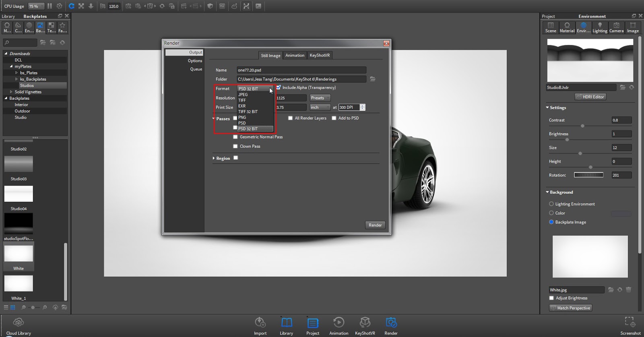Open the CPU Usage percentage dropdown
The width and height of the screenshot is (644, 337).
36,6
